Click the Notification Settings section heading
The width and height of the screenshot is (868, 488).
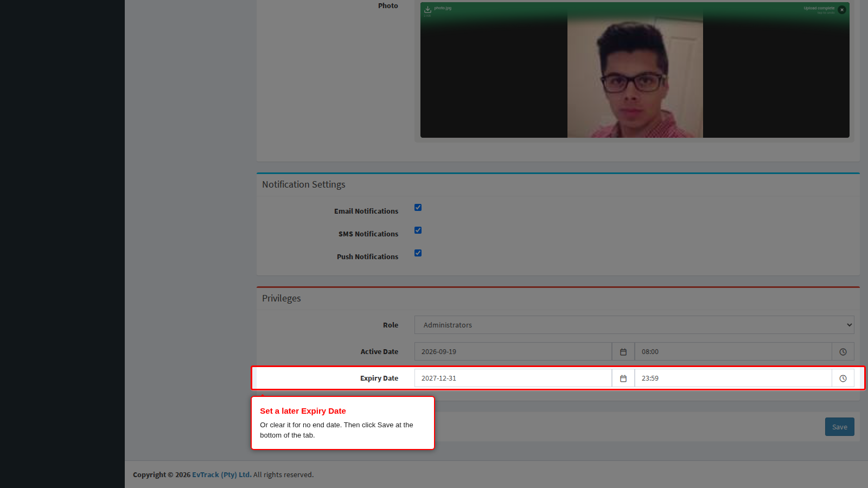tap(304, 184)
